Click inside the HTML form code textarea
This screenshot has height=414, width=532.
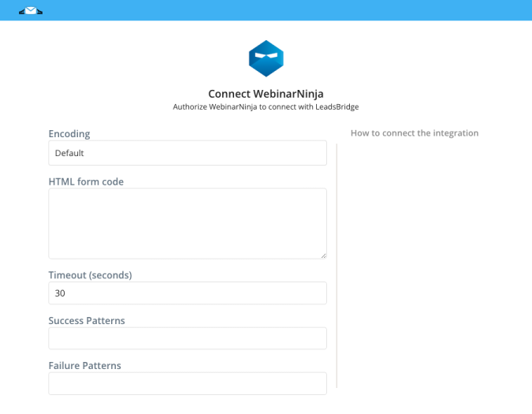tap(188, 224)
